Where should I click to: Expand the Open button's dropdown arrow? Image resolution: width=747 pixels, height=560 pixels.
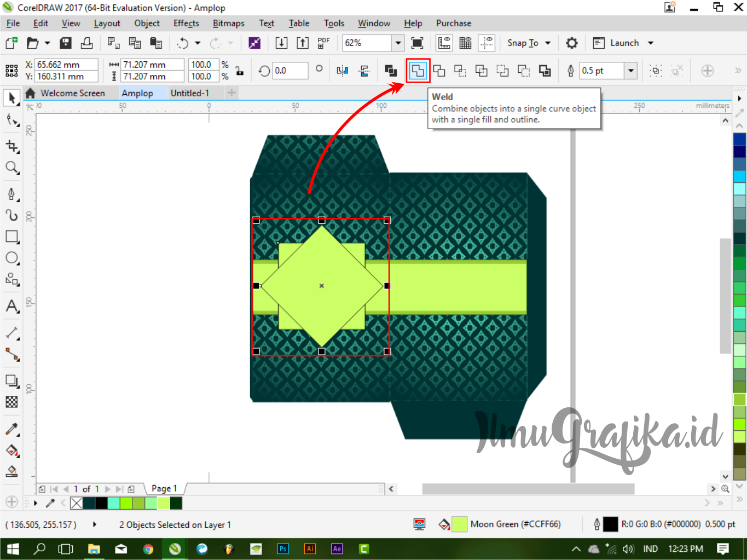(x=48, y=43)
